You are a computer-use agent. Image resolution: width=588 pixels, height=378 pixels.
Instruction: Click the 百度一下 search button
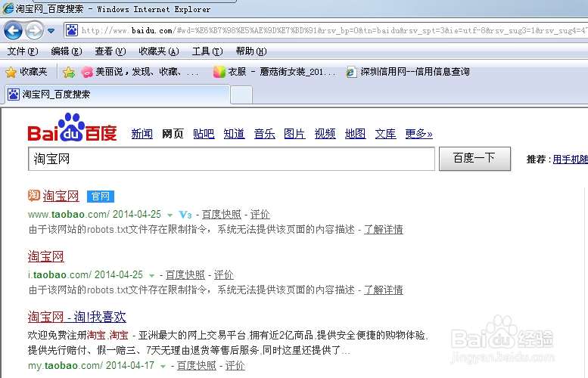pyautogui.click(x=474, y=159)
